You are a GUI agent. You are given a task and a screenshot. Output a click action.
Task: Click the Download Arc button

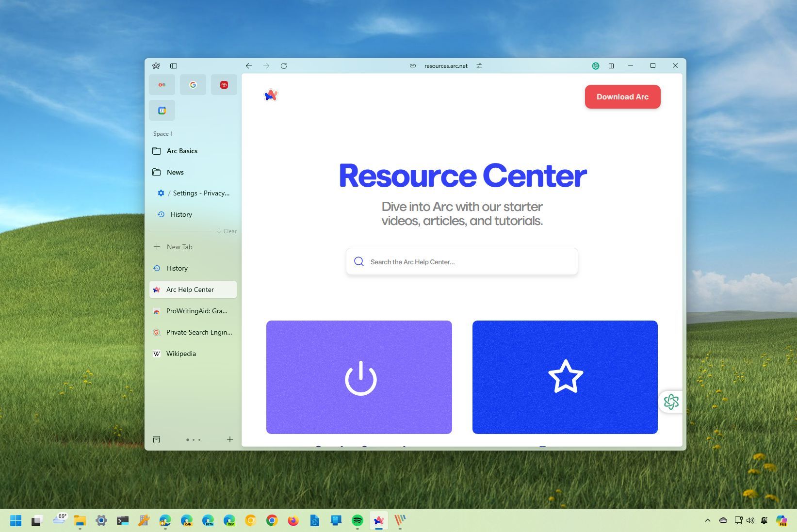point(622,97)
